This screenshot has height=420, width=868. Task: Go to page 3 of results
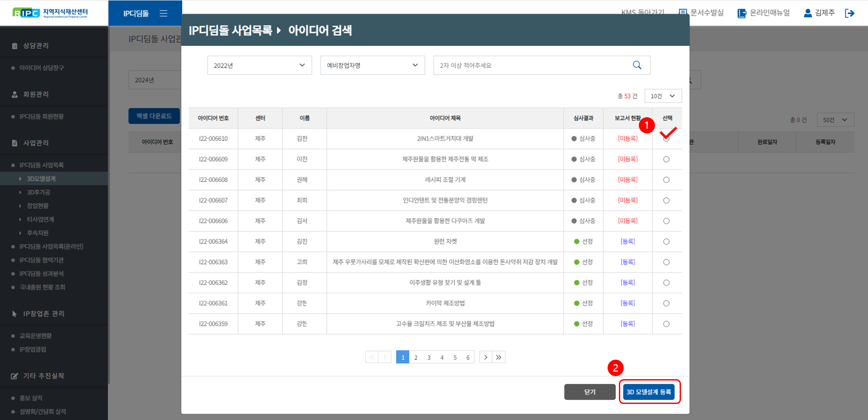coord(429,357)
